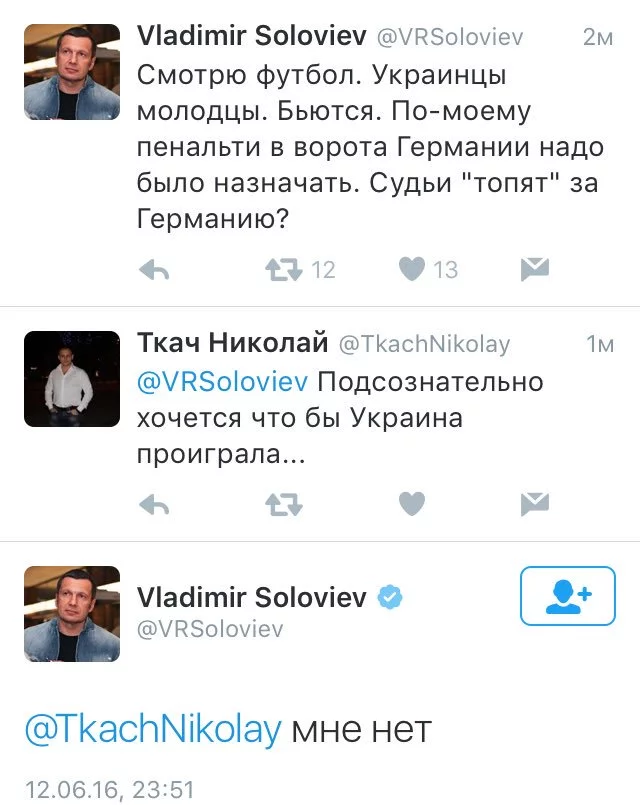Like Ткач Николай's reply tweet
This screenshot has width=640, height=805.
(412, 505)
